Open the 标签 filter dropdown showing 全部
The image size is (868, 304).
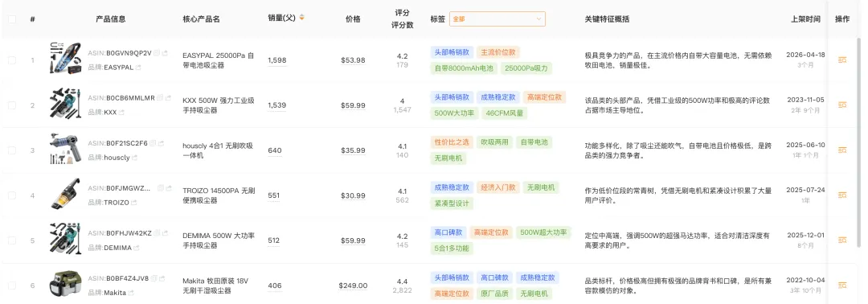pyautogui.click(x=497, y=18)
